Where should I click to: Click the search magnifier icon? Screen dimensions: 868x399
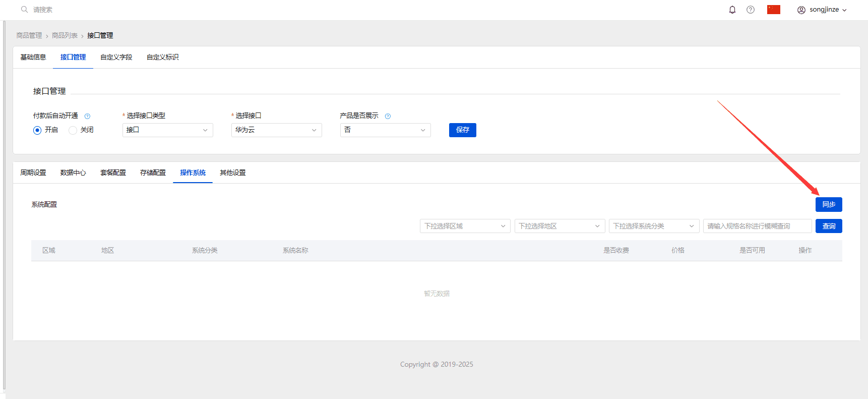coord(24,10)
